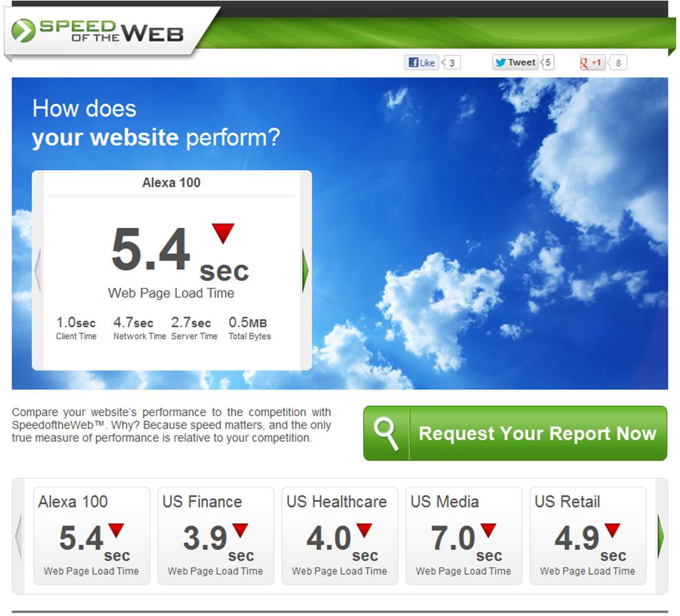The image size is (680, 616).
Task: Tweet this page on Twitter
Action: pos(515,62)
